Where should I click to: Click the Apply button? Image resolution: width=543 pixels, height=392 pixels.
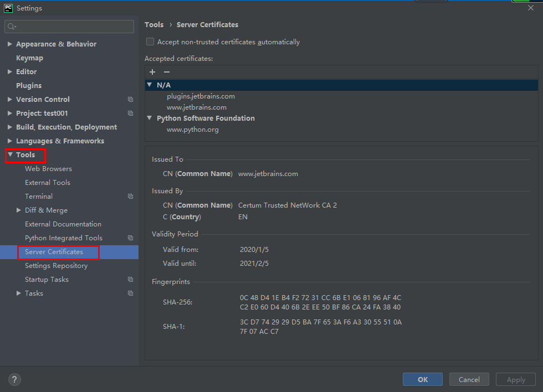coord(516,380)
